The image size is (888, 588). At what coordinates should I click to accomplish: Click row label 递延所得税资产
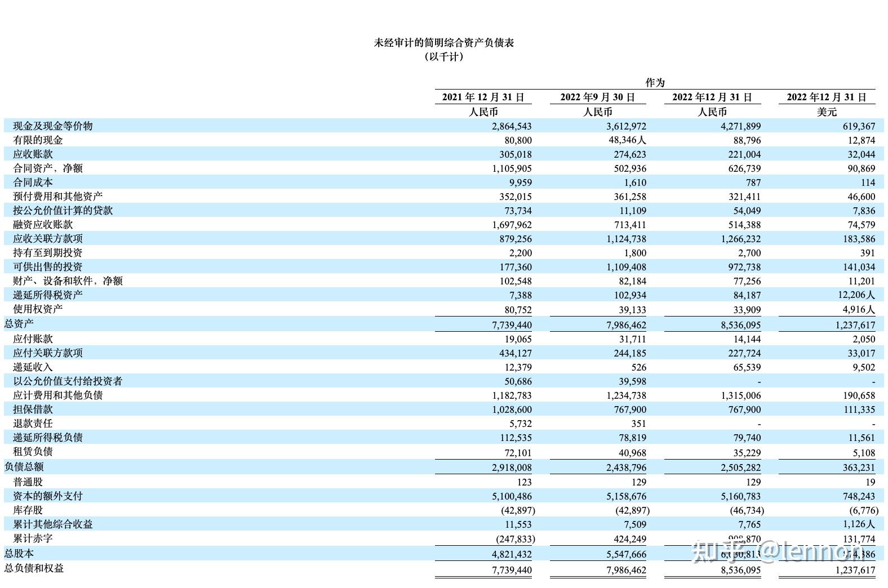tap(48, 295)
